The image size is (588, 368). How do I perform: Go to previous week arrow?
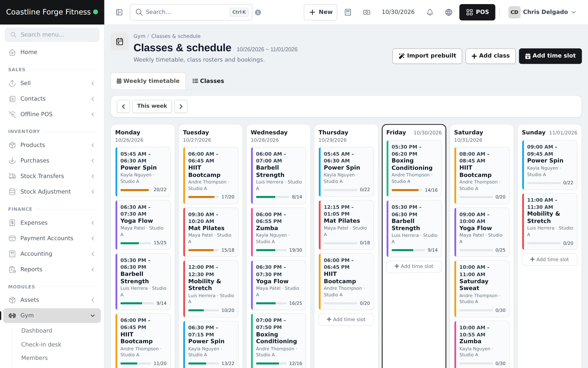coord(123,106)
